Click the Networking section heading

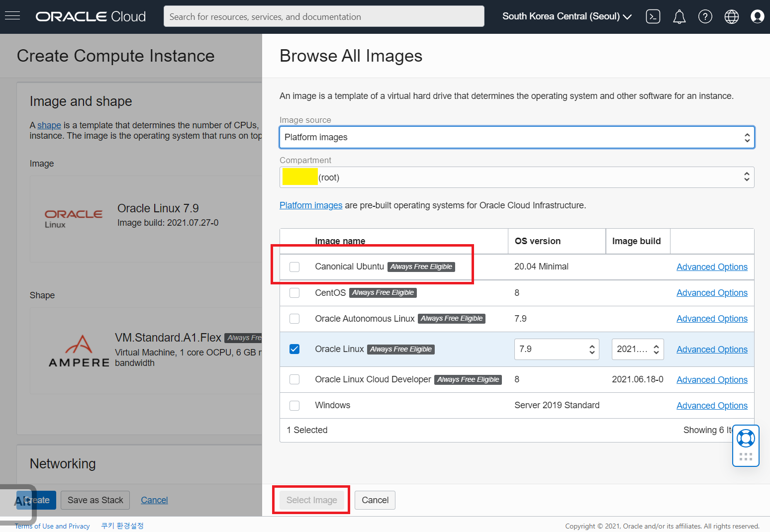[63, 464]
